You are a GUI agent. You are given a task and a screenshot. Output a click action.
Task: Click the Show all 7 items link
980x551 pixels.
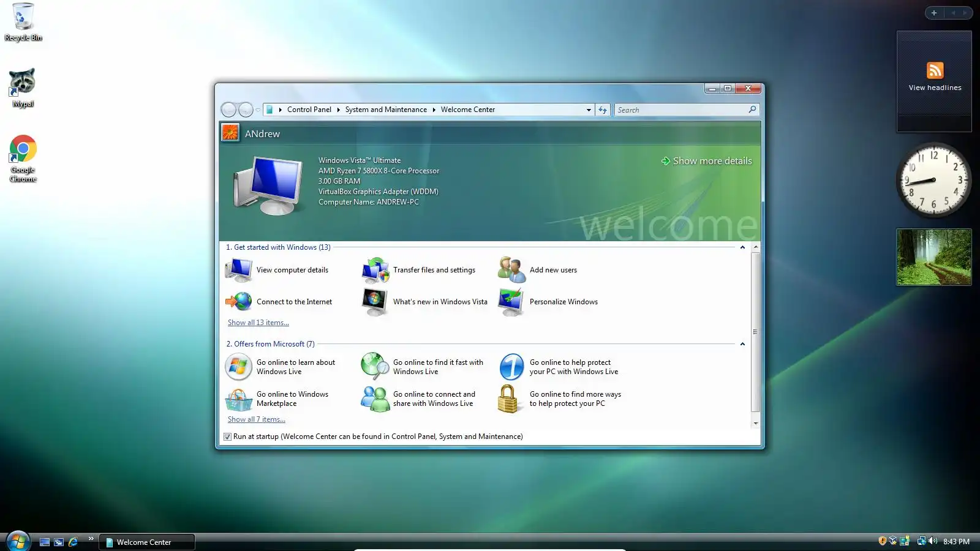coord(257,419)
